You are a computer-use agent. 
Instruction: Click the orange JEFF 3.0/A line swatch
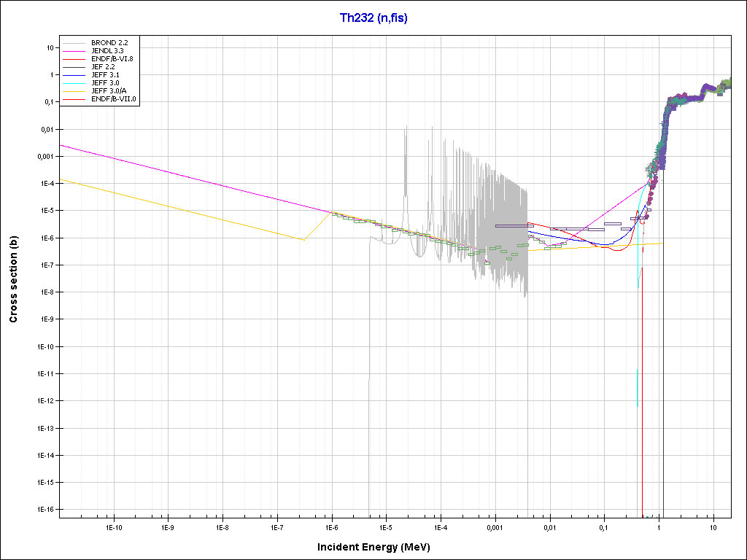click(x=74, y=90)
